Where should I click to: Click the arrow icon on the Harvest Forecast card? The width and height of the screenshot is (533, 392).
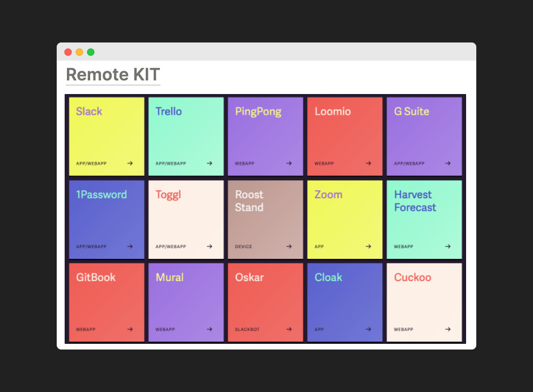point(448,246)
